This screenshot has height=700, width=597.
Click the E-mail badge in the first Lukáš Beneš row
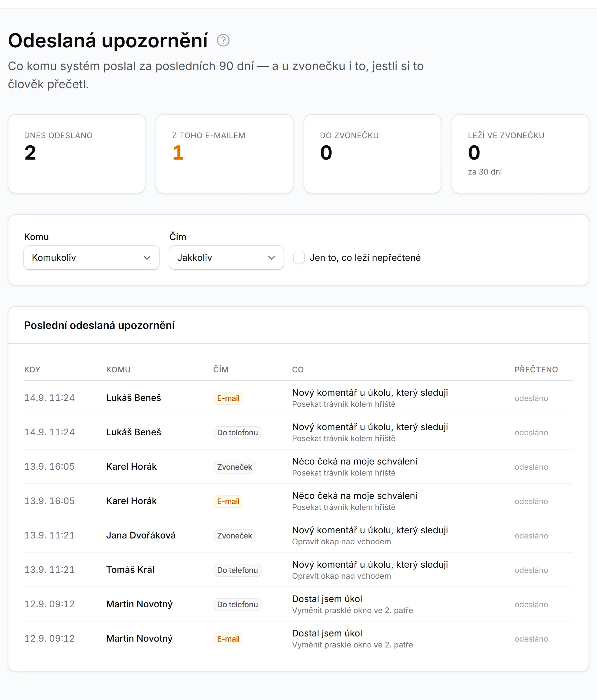tap(228, 398)
